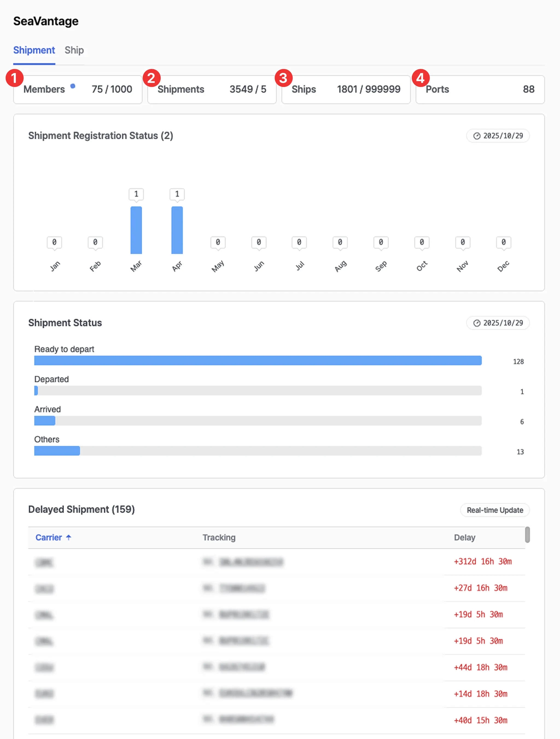Click clock icon in Shipment Status date badge

(x=477, y=323)
